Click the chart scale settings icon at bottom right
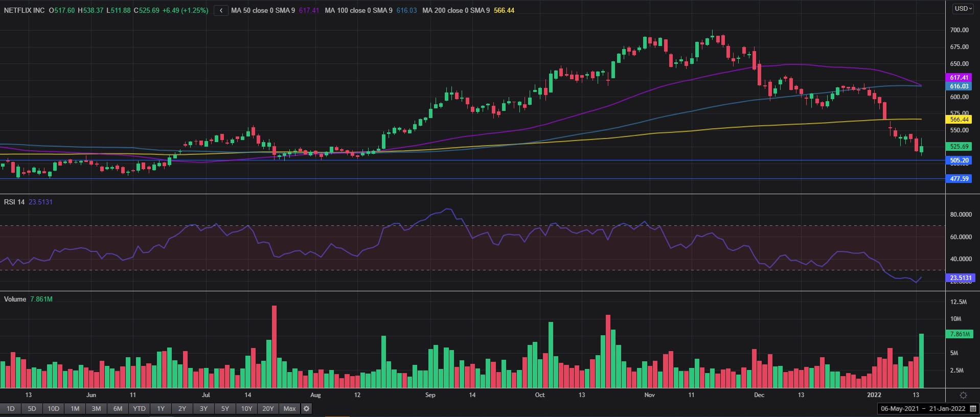Image resolution: width=980 pixels, height=417 pixels. (963, 395)
